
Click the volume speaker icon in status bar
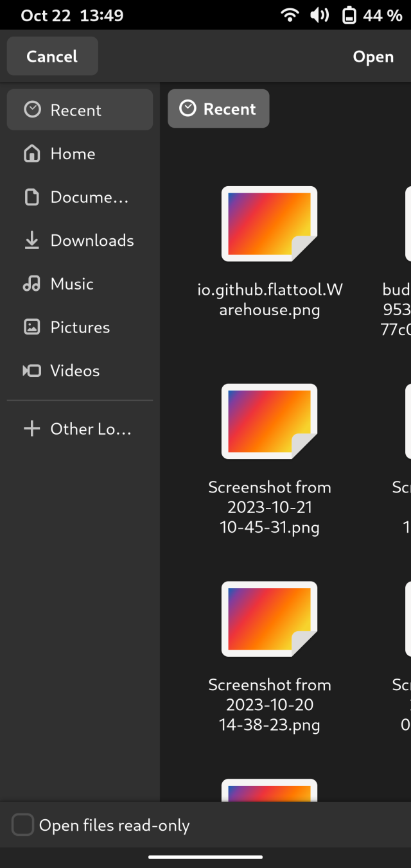pos(319,15)
